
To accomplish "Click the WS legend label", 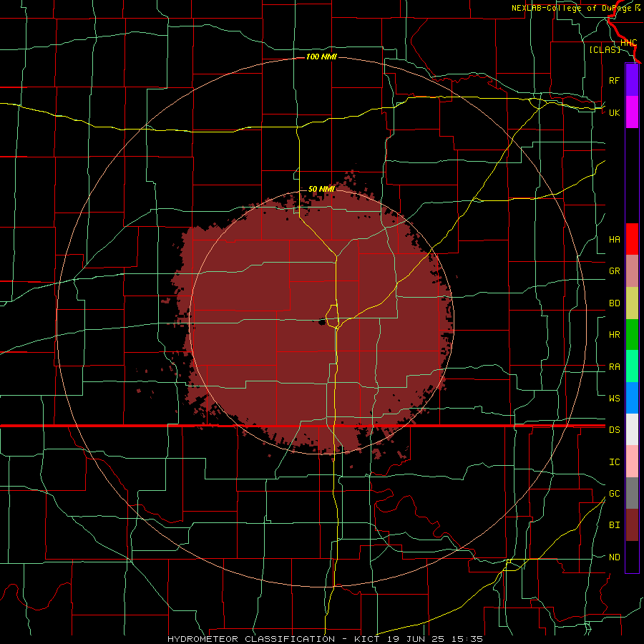I will click(x=614, y=399).
